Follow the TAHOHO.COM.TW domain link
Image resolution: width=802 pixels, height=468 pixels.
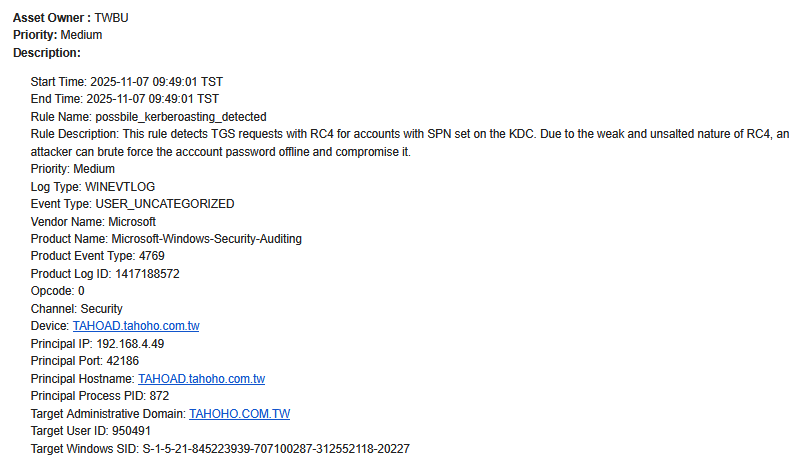click(239, 413)
